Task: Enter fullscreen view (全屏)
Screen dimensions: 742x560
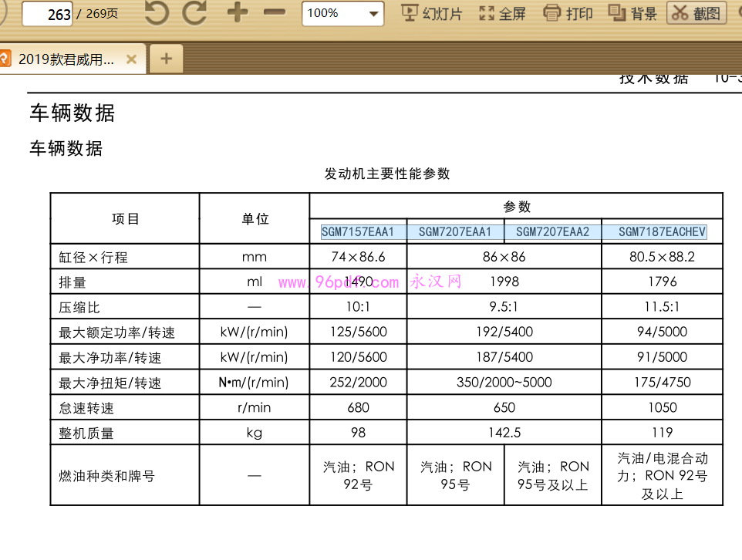Action: click(x=502, y=13)
